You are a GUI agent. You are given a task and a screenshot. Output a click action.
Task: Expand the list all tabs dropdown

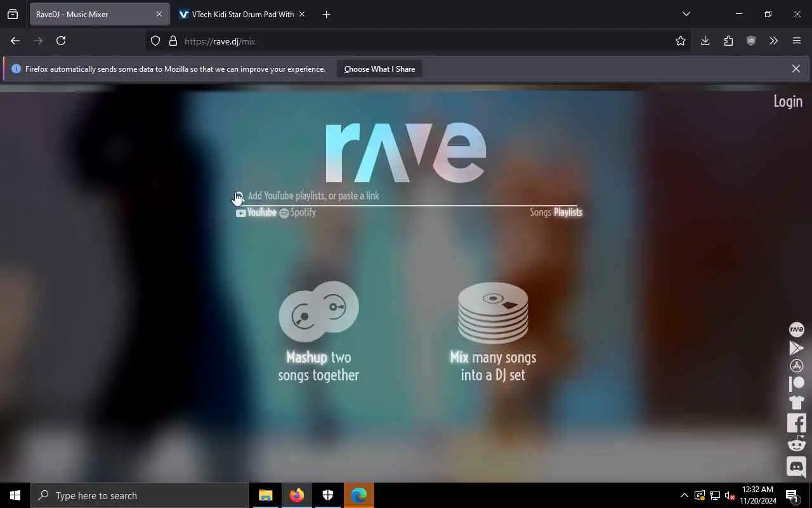coord(686,14)
